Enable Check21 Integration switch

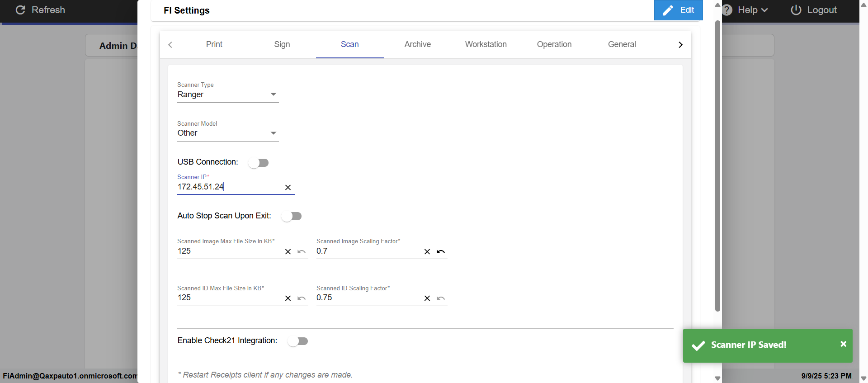coord(298,341)
